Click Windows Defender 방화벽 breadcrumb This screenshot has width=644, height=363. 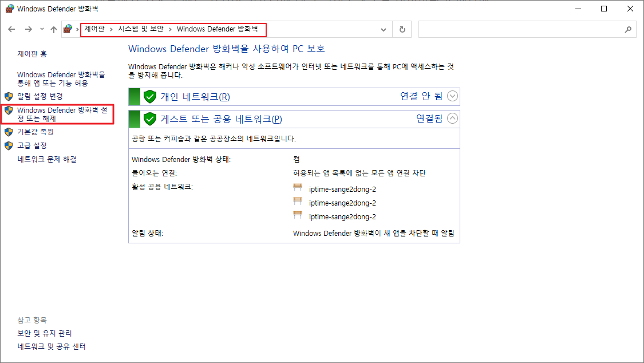[218, 29]
